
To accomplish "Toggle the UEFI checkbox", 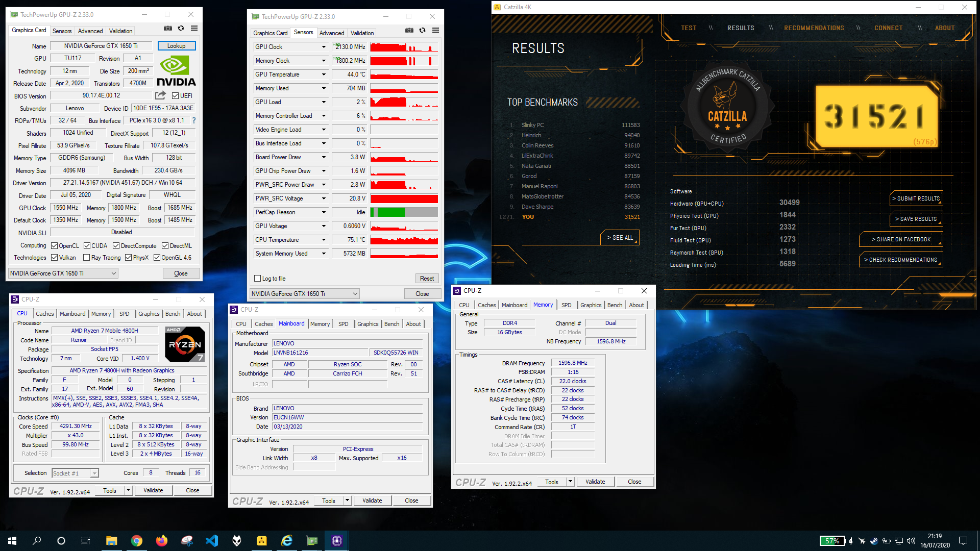I will [175, 96].
